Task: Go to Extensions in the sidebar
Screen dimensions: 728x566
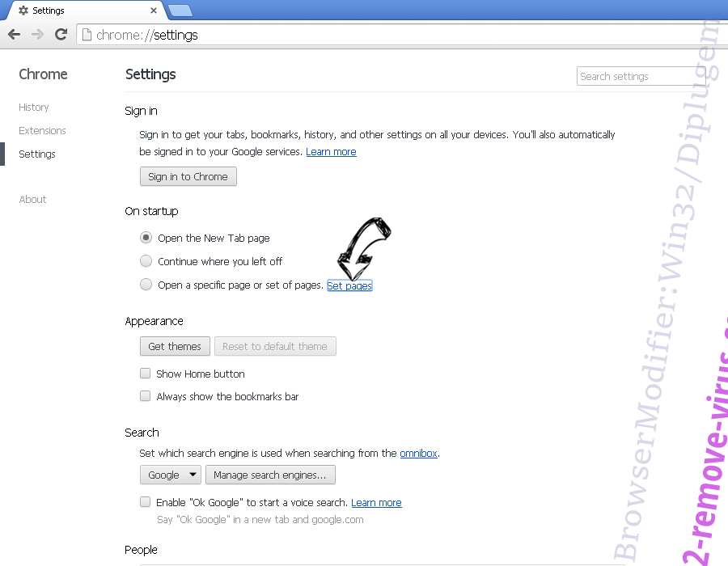Action: tap(42, 131)
